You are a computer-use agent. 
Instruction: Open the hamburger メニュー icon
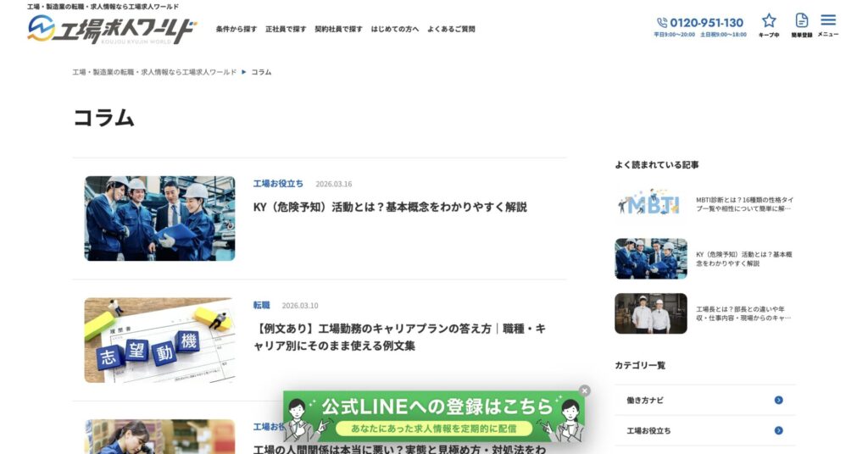click(x=828, y=25)
